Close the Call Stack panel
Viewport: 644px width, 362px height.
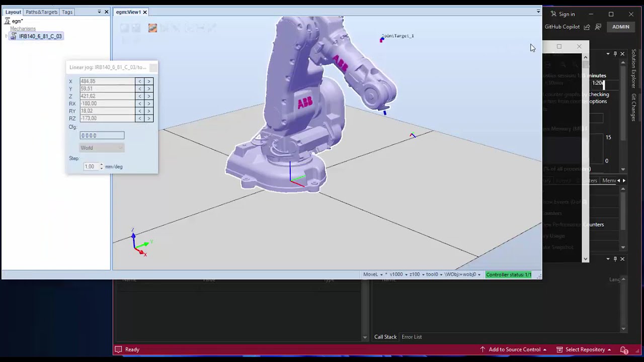622,259
